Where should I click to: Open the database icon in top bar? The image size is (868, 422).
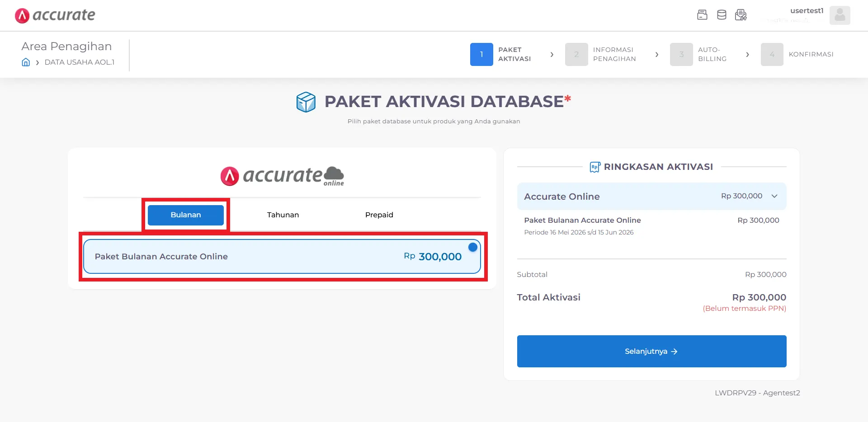pyautogui.click(x=722, y=15)
